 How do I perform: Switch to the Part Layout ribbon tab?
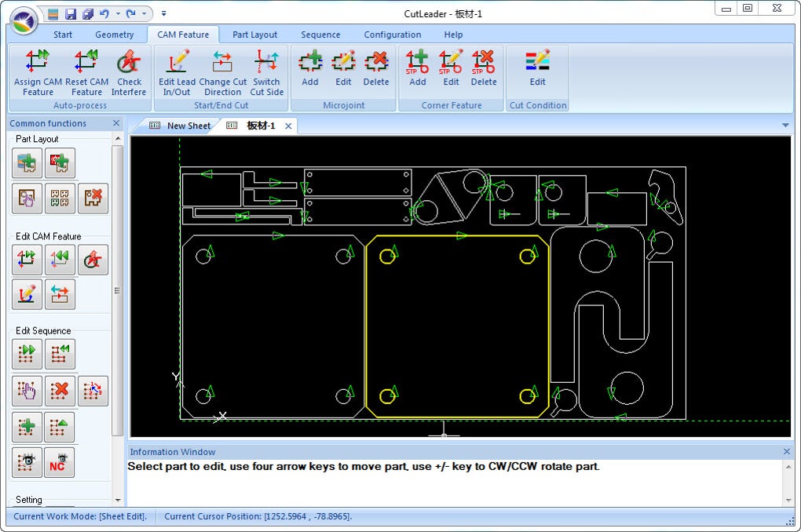click(254, 35)
